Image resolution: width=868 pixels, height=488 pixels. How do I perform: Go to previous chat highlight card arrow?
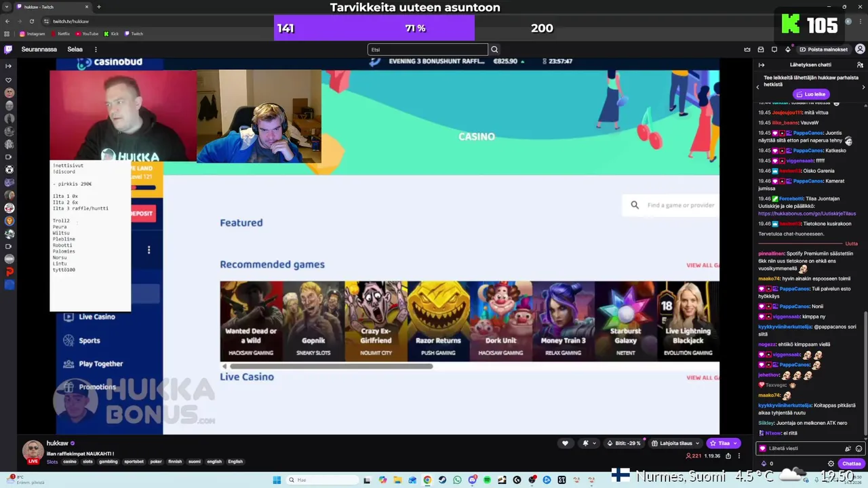[758, 87]
